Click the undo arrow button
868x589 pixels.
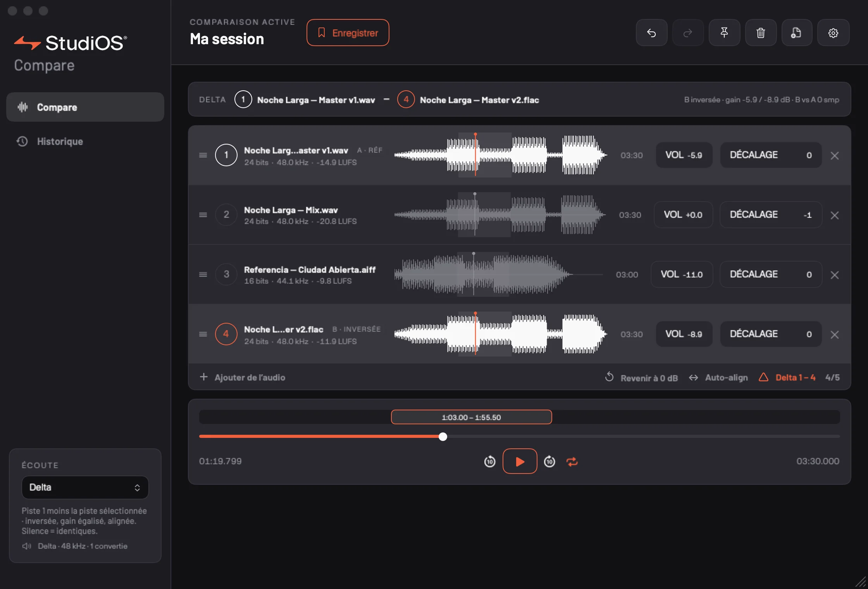point(651,33)
